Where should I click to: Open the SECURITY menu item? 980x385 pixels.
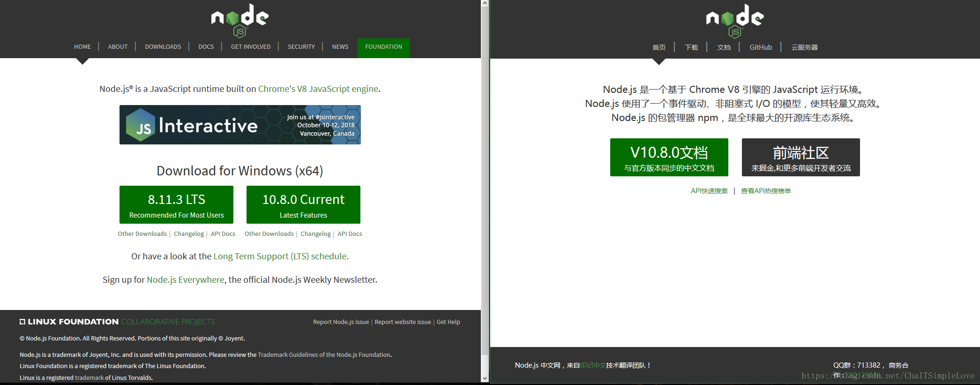[301, 47]
